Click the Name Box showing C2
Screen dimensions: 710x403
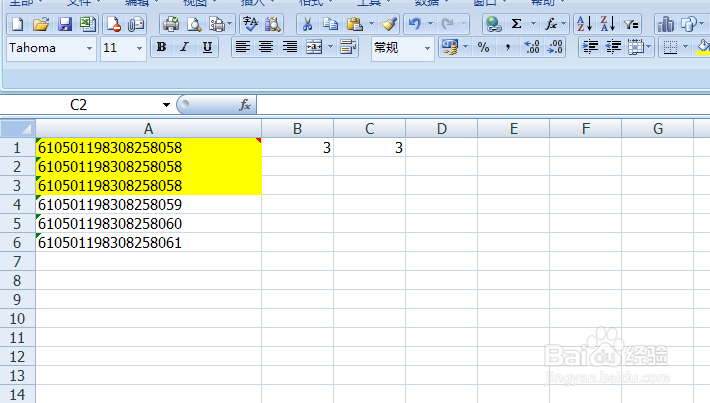[x=78, y=105]
